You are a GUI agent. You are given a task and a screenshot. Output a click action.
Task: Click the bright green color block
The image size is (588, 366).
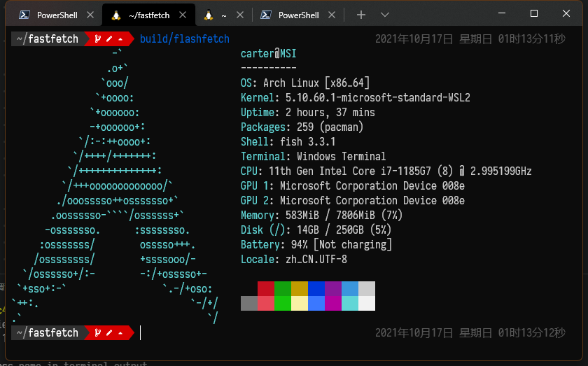[x=283, y=304]
